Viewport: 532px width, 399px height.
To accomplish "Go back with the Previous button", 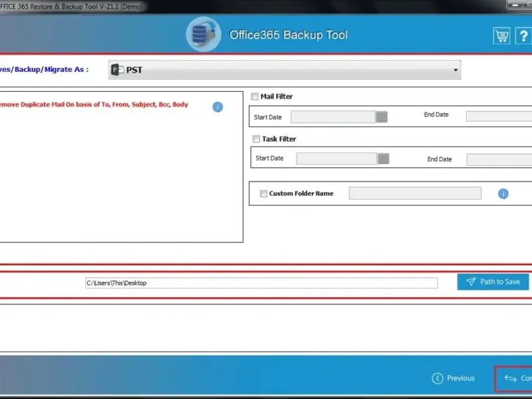I will (x=454, y=378).
